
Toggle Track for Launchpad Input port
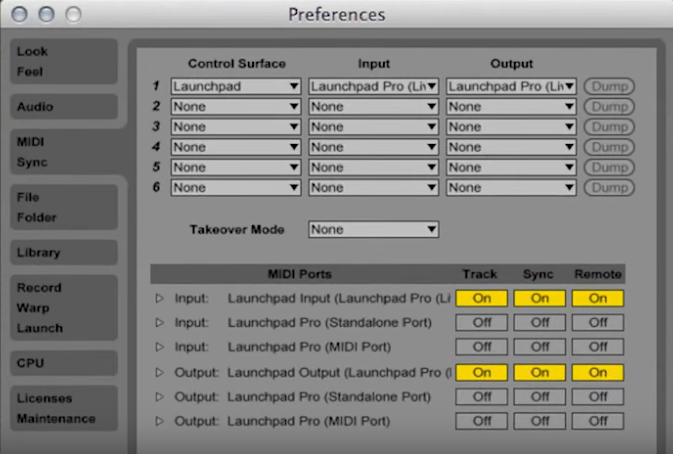pyautogui.click(x=481, y=298)
